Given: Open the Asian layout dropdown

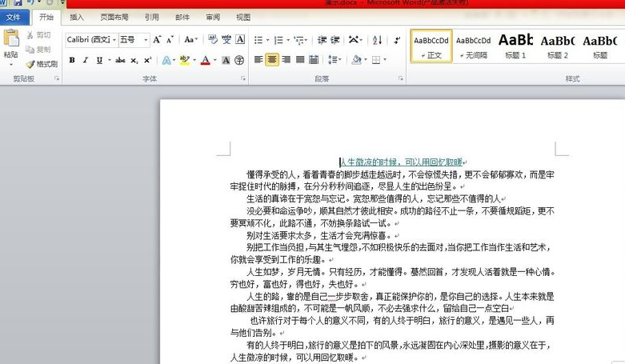Looking at the screenshot, I should pyautogui.click(x=355, y=40).
